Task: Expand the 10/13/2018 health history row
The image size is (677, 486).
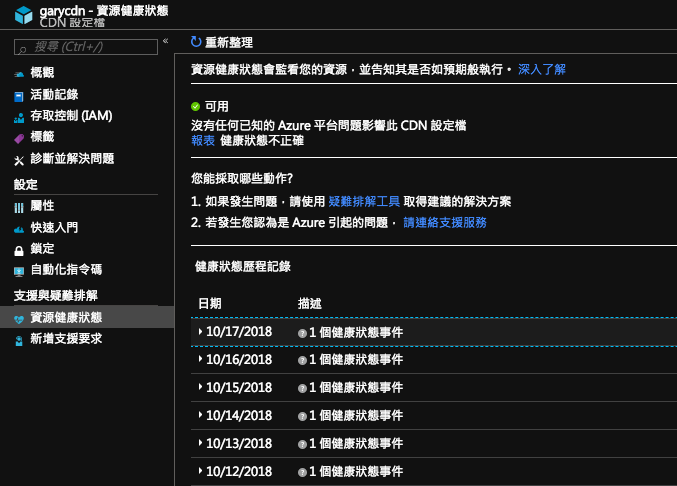Action: click(x=200, y=443)
